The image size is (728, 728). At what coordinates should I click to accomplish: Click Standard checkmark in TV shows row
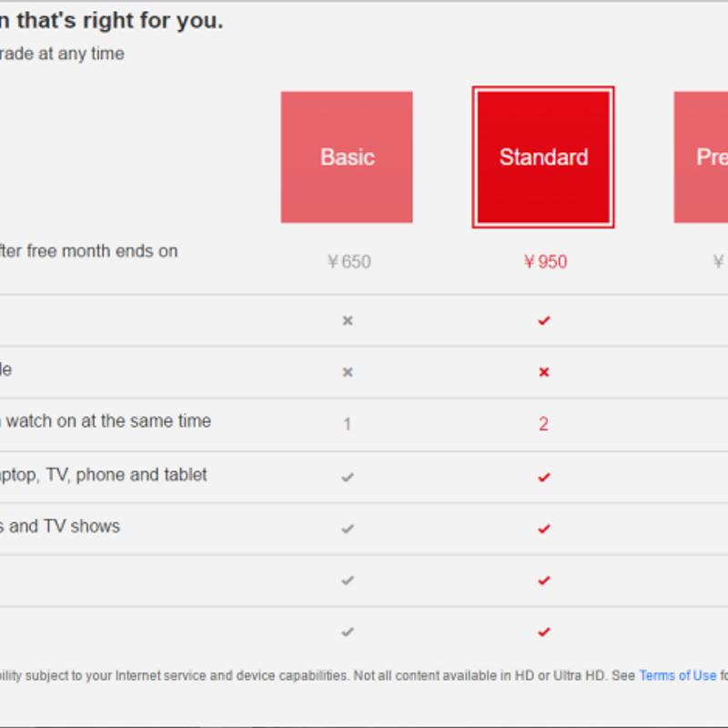pos(543,529)
